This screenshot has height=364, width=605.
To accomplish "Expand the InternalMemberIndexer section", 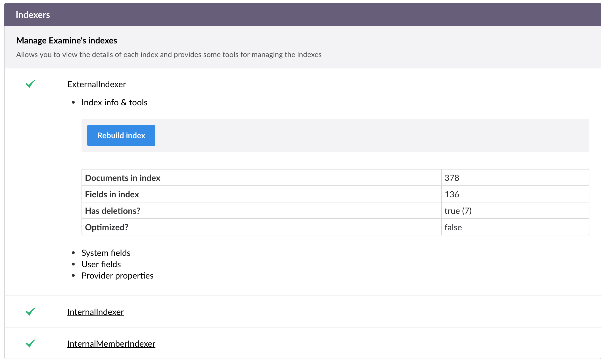I will click(x=111, y=344).
